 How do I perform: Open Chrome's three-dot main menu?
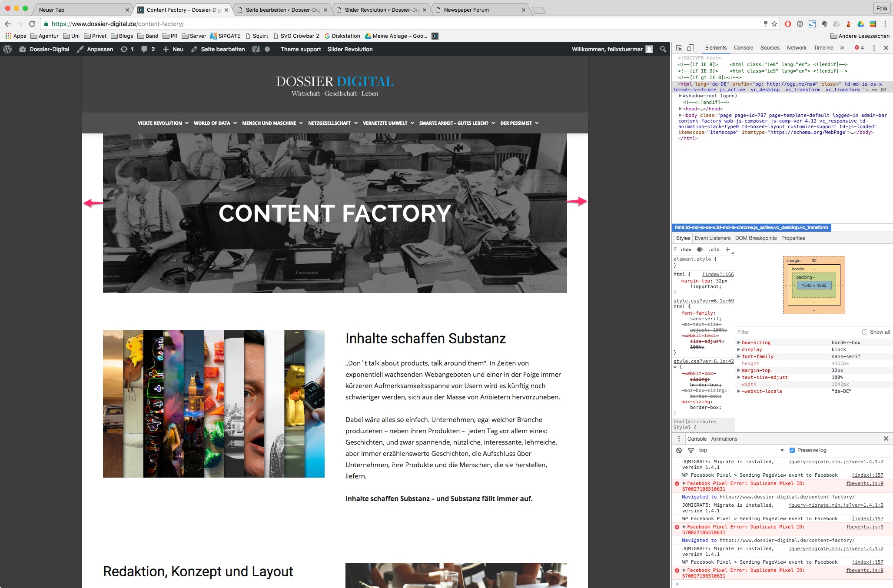(885, 24)
